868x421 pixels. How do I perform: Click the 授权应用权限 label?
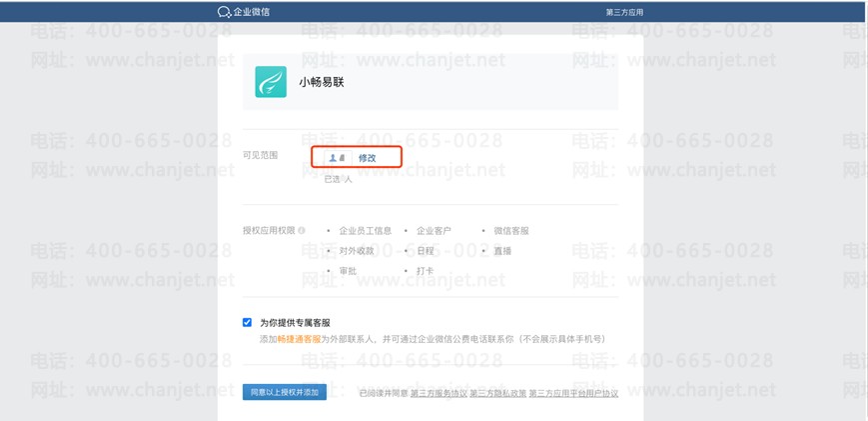click(269, 230)
